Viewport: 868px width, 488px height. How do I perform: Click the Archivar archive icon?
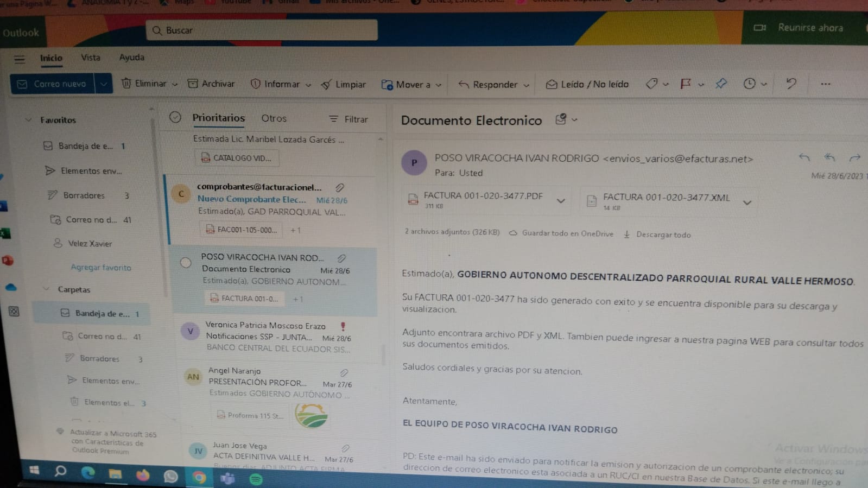tap(193, 84)
